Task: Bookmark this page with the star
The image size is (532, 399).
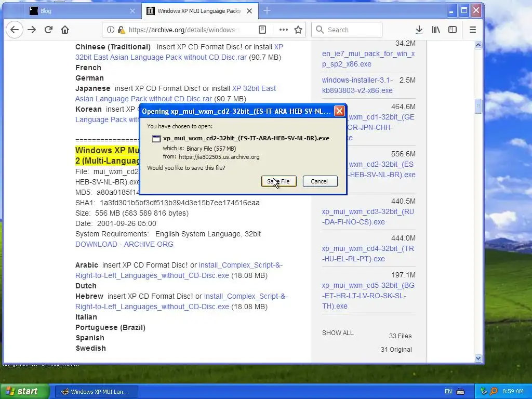Action: point(298,30)
